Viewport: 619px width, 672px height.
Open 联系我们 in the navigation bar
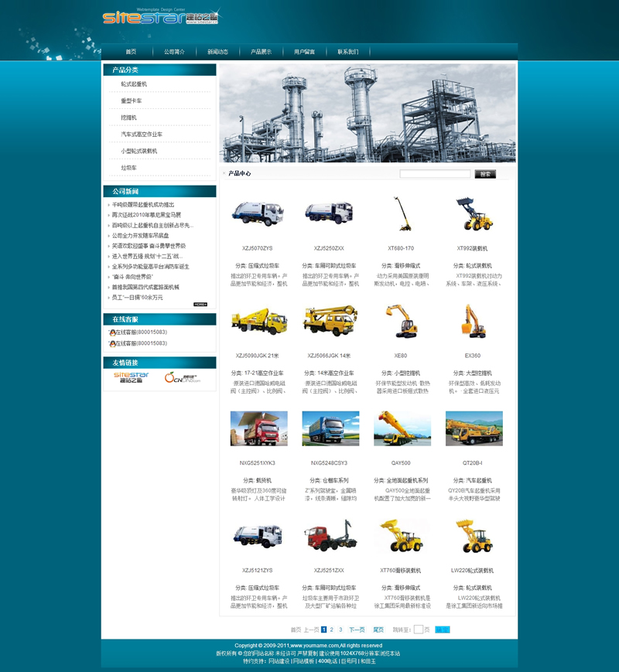tap(347, 52)
